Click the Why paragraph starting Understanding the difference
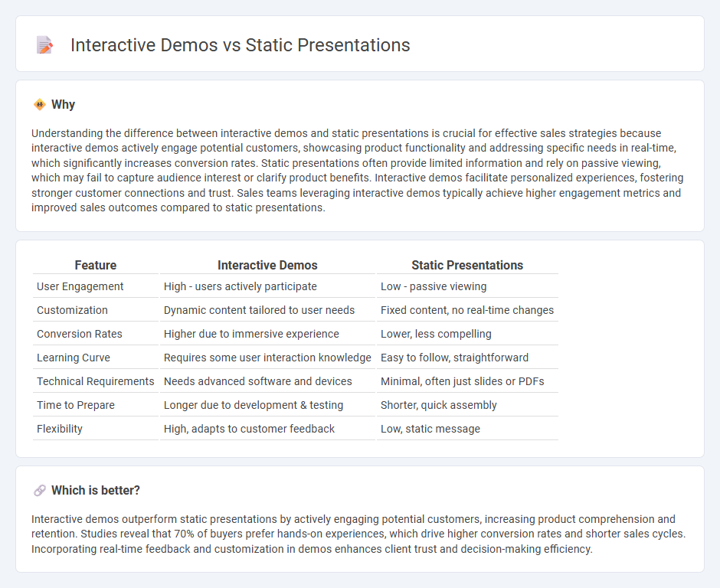720x588 pixels. coord(357,170)
